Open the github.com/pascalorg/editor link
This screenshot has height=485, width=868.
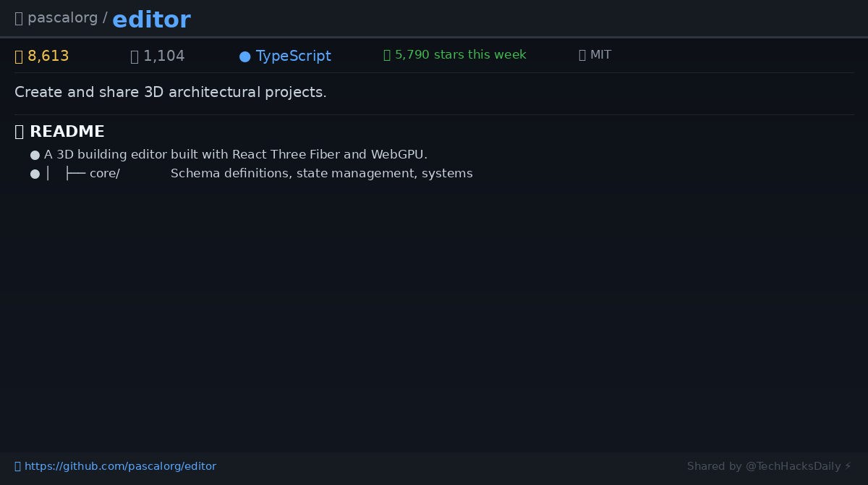(120, 466)
